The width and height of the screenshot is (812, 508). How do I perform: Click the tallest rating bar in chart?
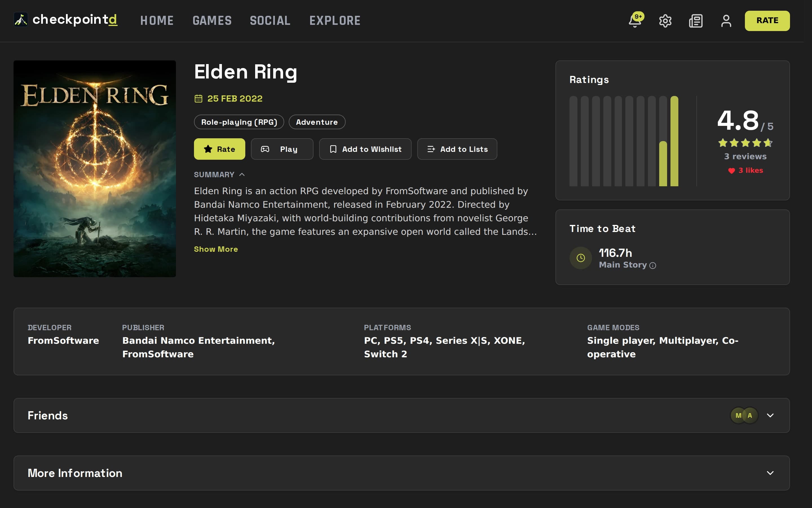674,141
